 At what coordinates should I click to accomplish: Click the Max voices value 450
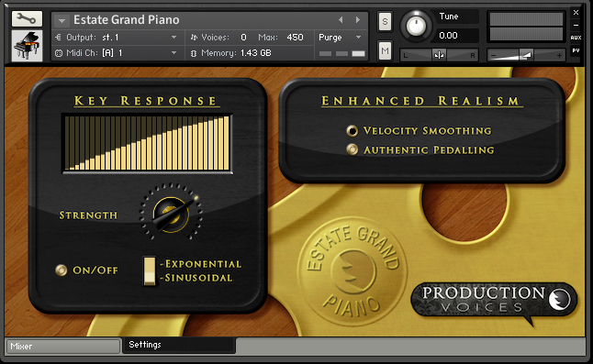point(295,38)
